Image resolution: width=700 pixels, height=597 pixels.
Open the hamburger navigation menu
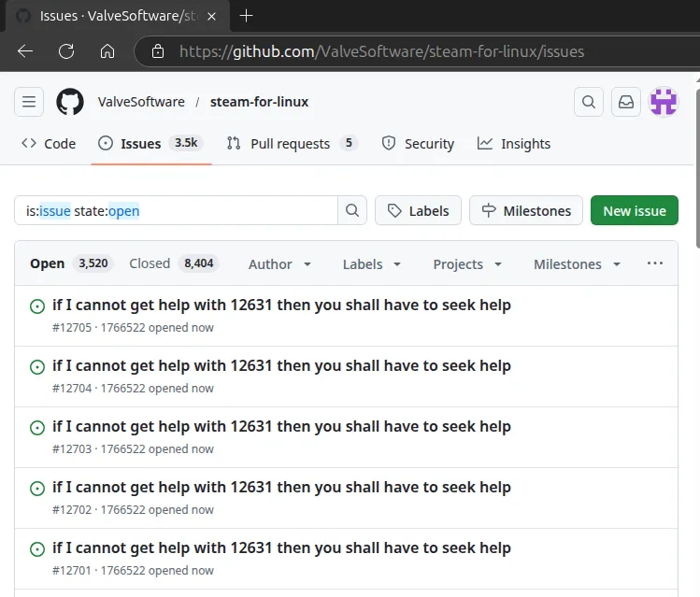[x=29, y=102]
